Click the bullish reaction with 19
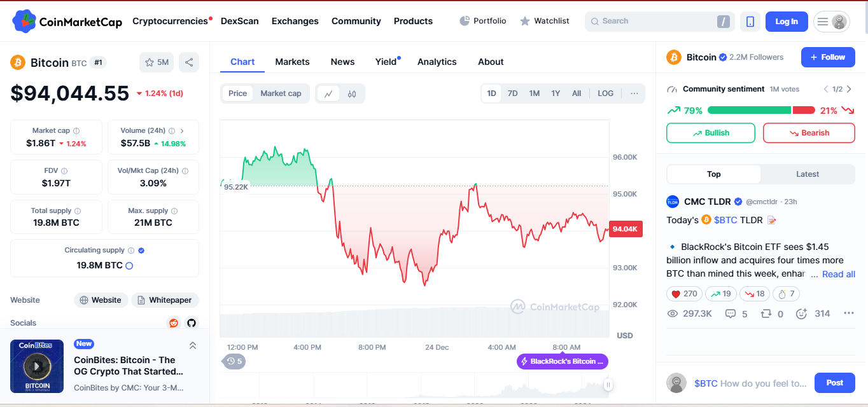The width and height of the screenshot is (868, 407). 720,294
